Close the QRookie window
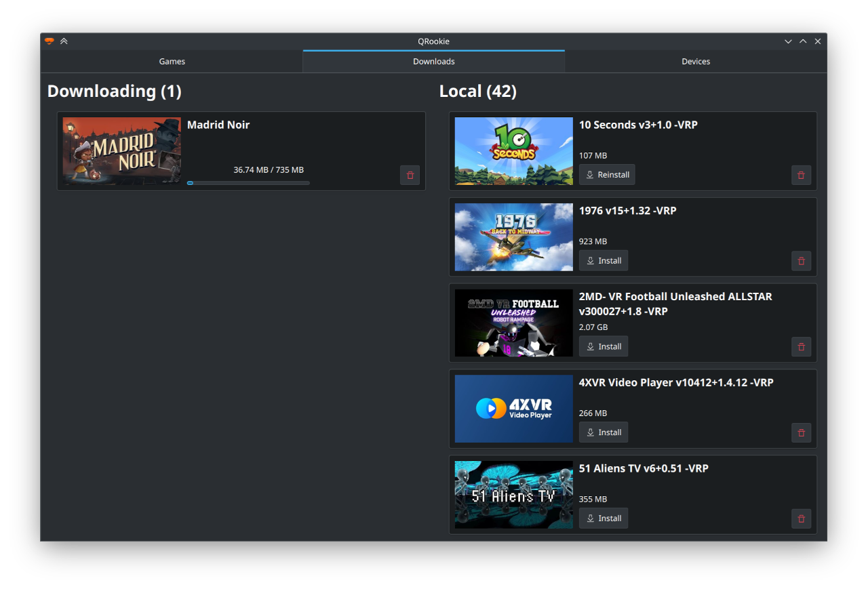 818,41
